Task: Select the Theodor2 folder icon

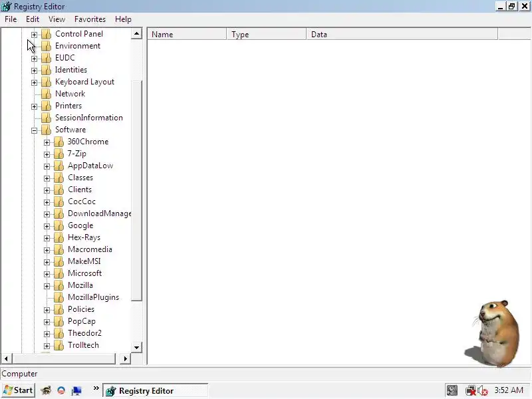Action: (x=59, y=333)
